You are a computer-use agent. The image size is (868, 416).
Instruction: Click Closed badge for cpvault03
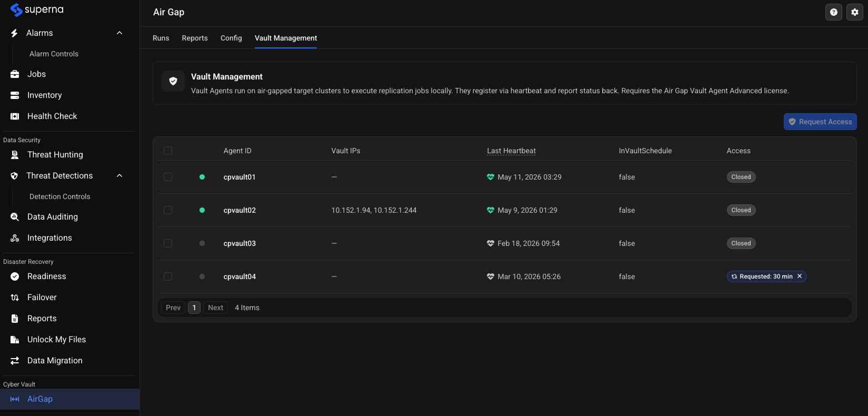point(741,243)
